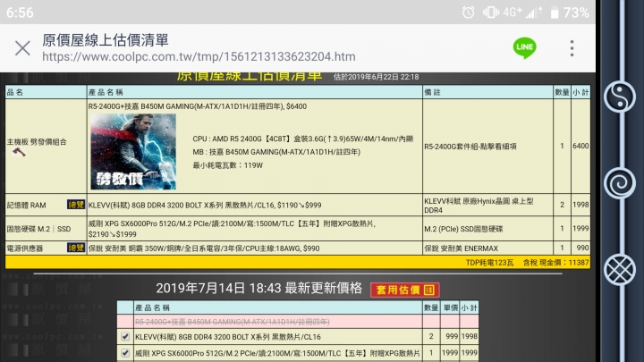The image size is (644, 362).
Task: Open the Thor 劈發價 product image
Action: click(133, 151)
